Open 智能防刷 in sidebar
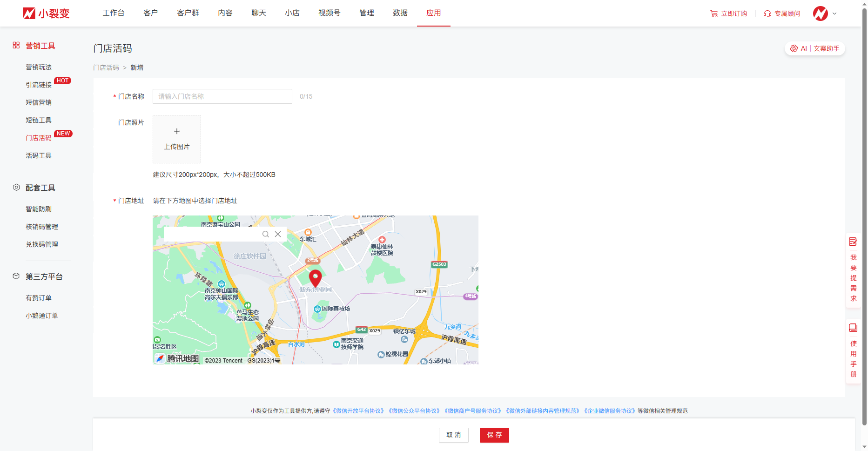 (x=39, y=209)
